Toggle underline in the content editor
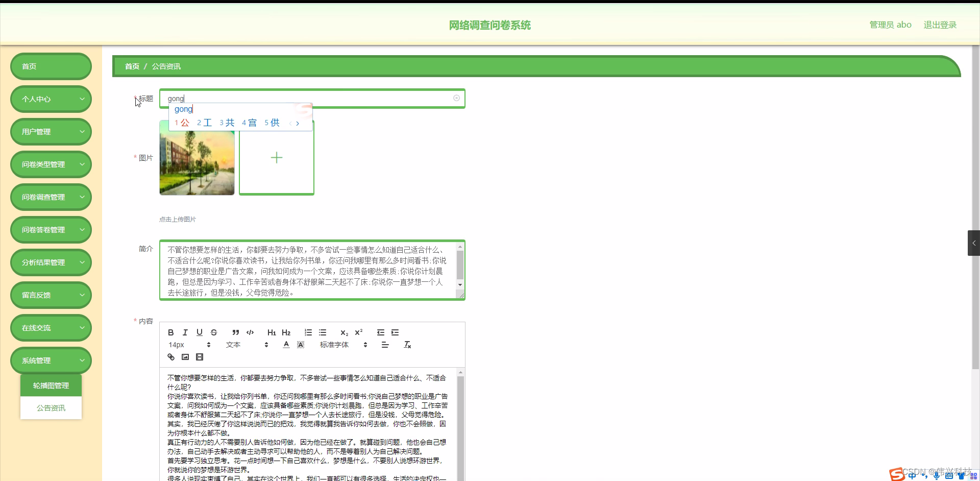Viewport: 980px width, 481px height. (x=199, y=332)
